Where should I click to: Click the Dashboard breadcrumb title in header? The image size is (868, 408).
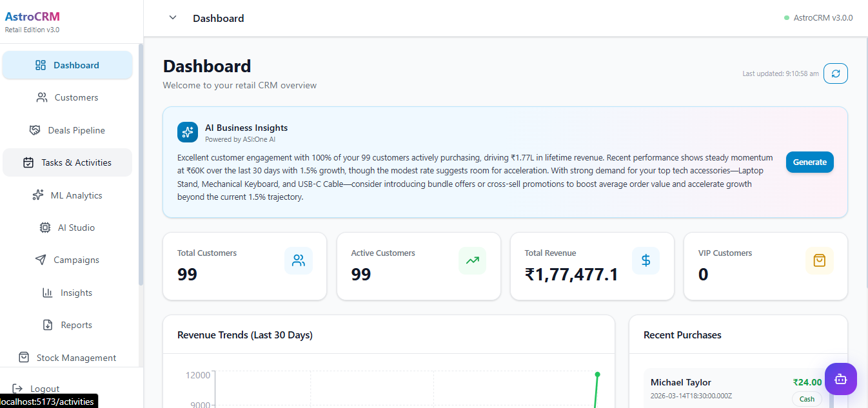pos(219,18)
